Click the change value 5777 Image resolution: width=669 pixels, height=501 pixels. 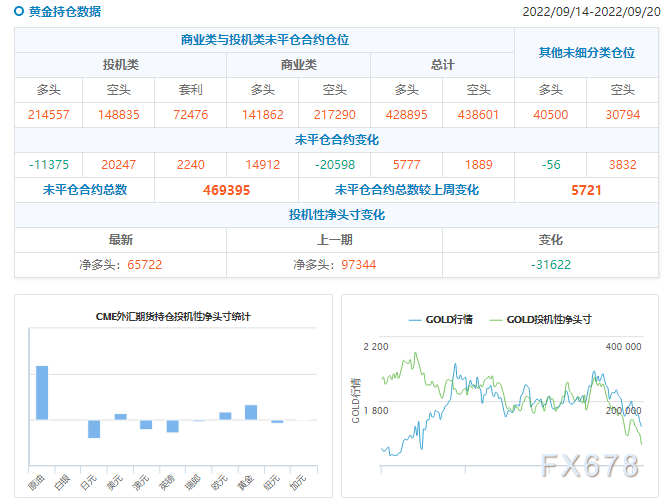[407, 165]
